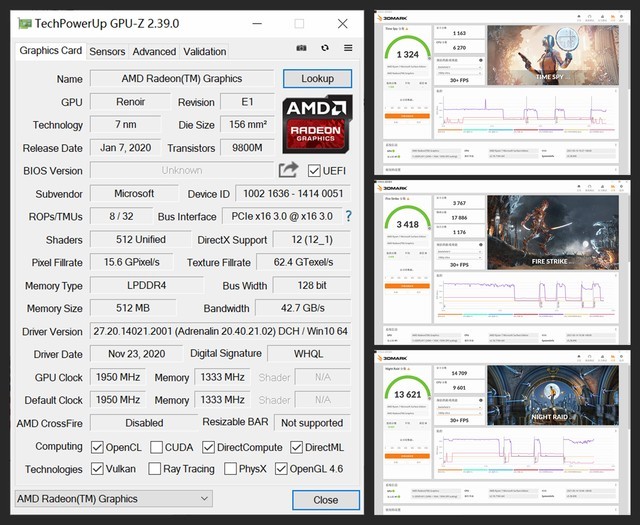Click the NIGHT RAID benchmark thumbnail

coord(553,395)
